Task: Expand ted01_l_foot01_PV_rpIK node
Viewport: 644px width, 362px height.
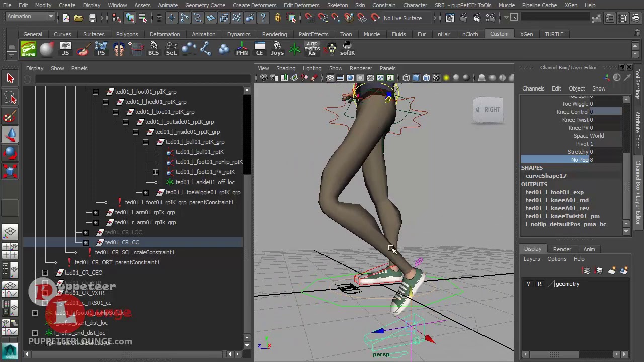Action: [x=155, y=172]
